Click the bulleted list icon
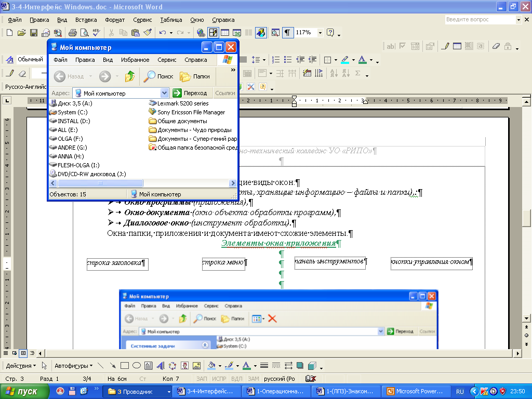The width and height of the screenshot is (532, 399). (x=288, y=60)
